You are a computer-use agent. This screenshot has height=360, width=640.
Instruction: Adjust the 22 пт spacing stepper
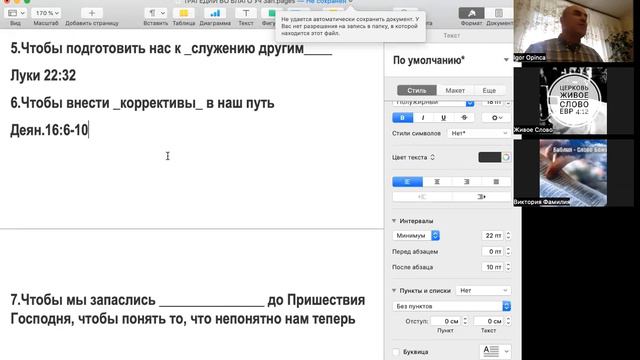point(508,236)
